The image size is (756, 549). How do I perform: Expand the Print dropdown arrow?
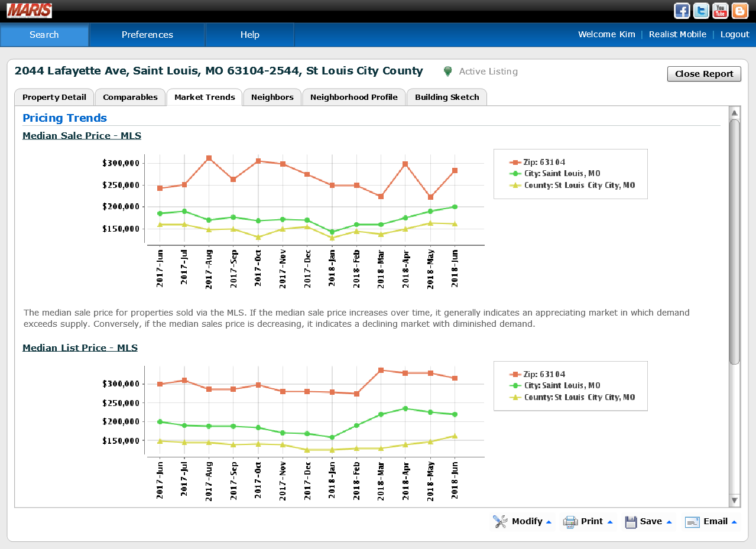609,522
